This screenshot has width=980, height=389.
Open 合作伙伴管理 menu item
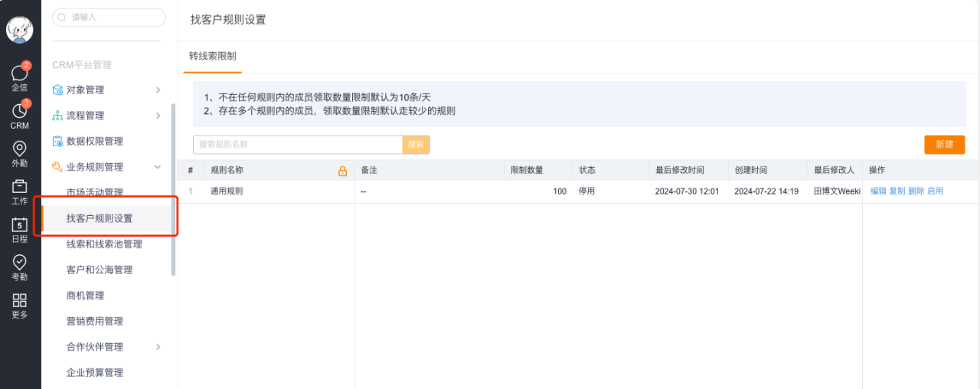[95, 347]
